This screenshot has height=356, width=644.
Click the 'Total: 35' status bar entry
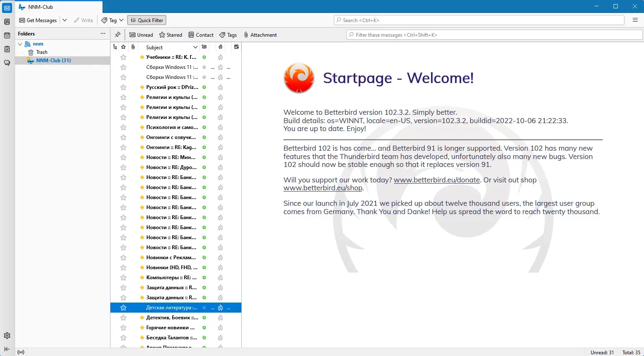(631, 352)
